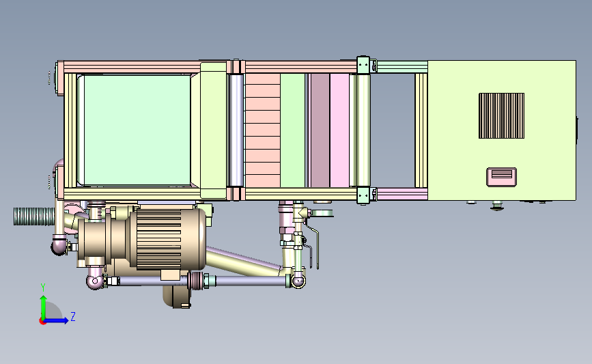Select the large light-green tank panel
This screenshot has height=364, width=592.
[x=137, y=130]
